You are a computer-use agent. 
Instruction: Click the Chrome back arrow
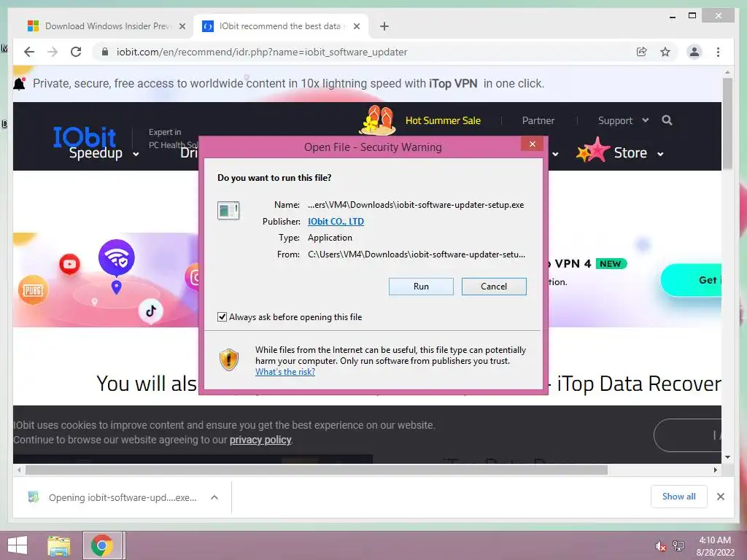pyautogui.click(x=29, y=52)
